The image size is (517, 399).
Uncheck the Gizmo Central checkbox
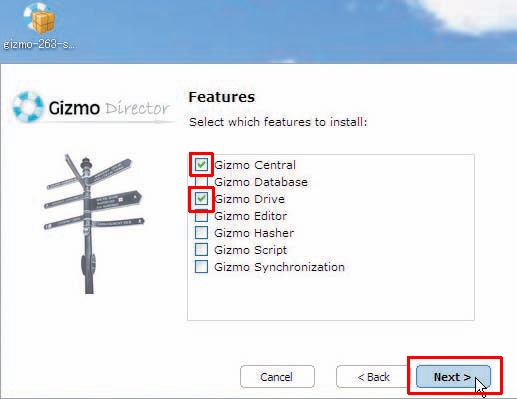click(x=201, y=165)
